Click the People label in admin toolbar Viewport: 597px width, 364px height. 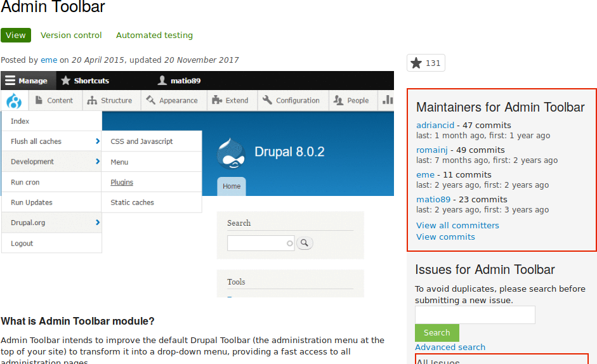[358, 101]
